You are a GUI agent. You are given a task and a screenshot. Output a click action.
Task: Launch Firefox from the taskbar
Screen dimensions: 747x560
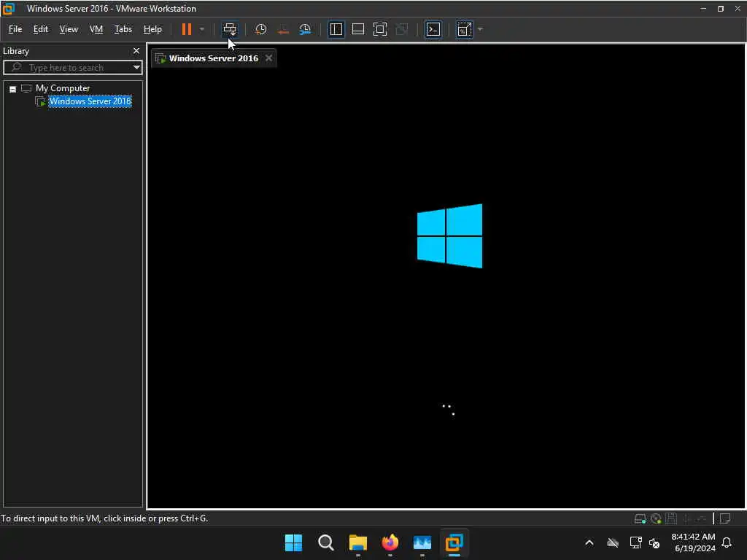(390, 542)
